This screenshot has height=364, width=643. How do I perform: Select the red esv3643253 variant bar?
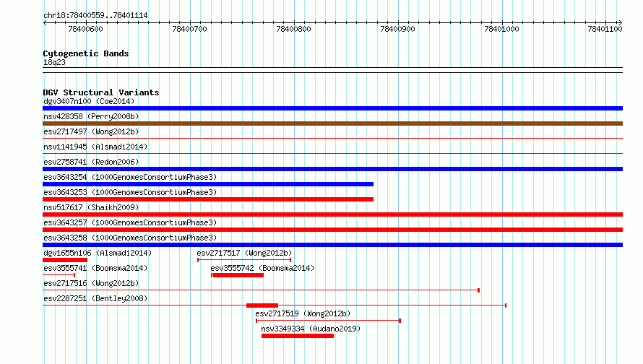[x=208, y=199]
